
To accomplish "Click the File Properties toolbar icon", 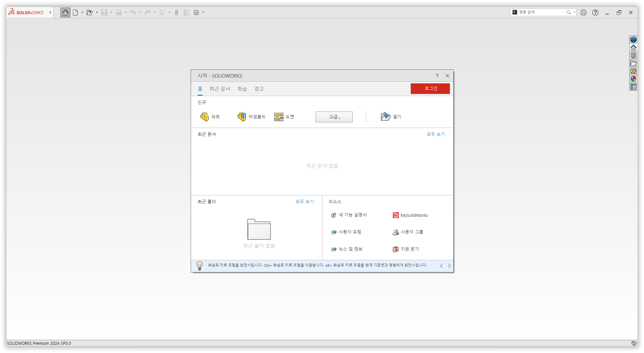I will (x=186, y=13).
